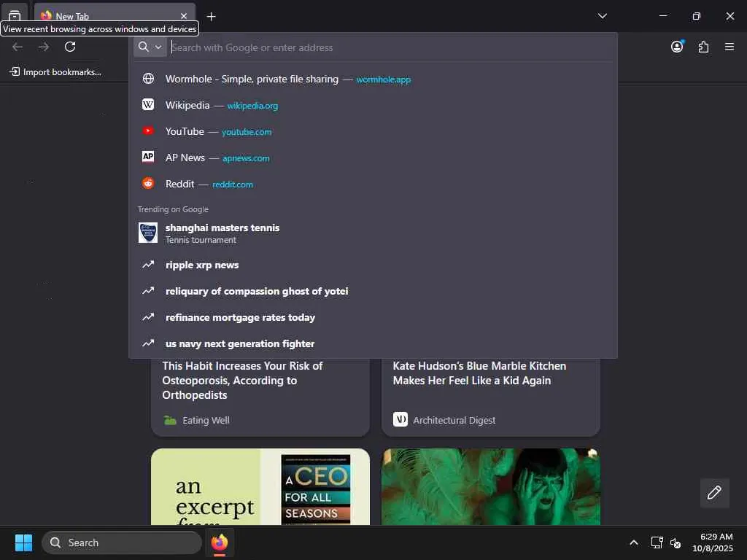Image resolution: width=747 pixels, height=560 pixels.
Task: Open the Extensions puzzle icon
Action: click(x=703, y=47)
